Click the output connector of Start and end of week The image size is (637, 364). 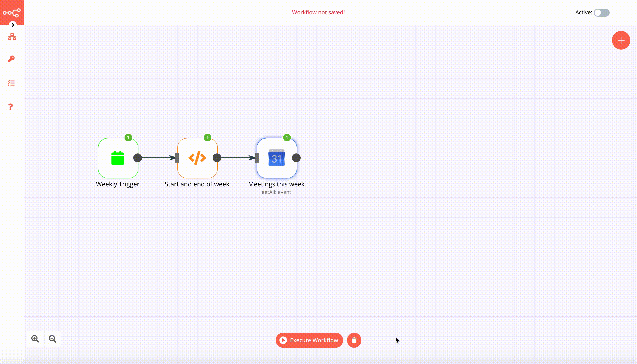[x=217, y=158]
